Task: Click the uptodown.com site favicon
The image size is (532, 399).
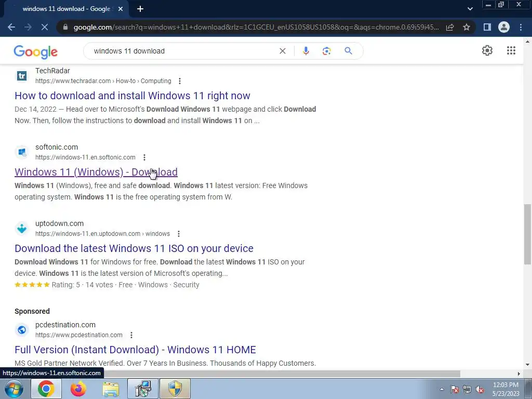Action: tap(22, 229)
